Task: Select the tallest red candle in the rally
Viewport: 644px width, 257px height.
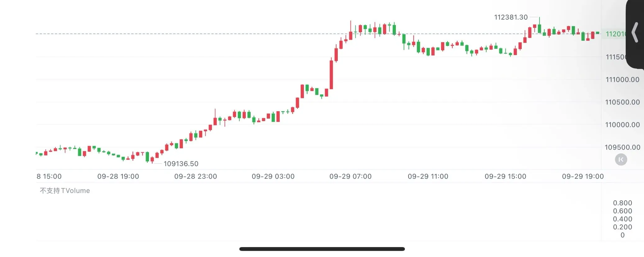Action: pyautogui.click(x=331, y=74)
